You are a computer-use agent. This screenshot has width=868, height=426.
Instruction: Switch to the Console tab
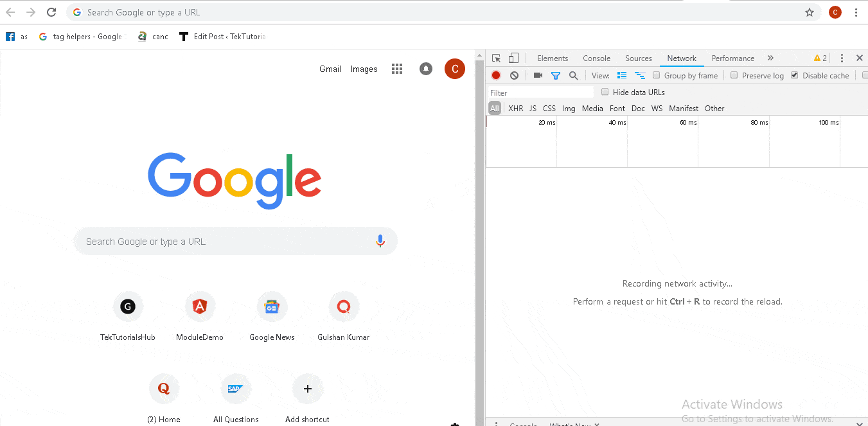pos(596,58)
